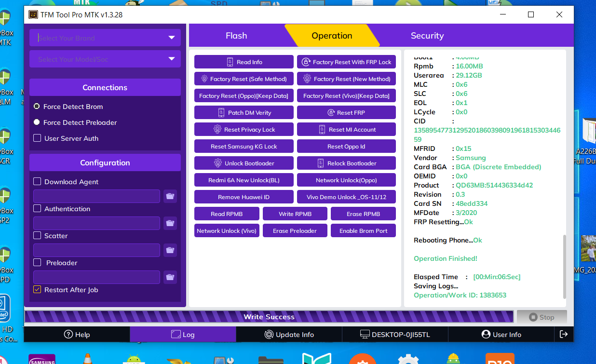This screenshot has height=364, width=596.
Task: Select Force Detect Preloader option
Action: (37, 122)
